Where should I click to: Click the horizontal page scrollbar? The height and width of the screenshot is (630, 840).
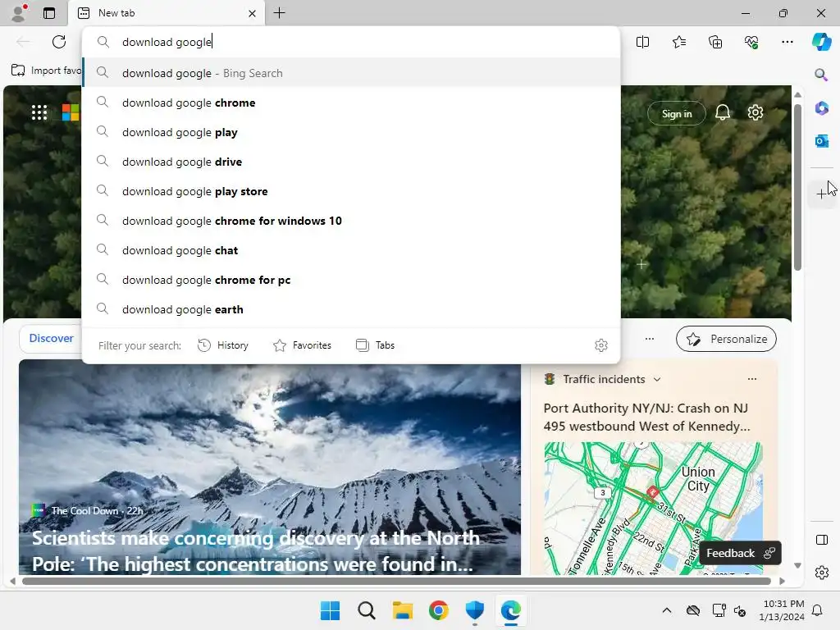click(396, 581)
